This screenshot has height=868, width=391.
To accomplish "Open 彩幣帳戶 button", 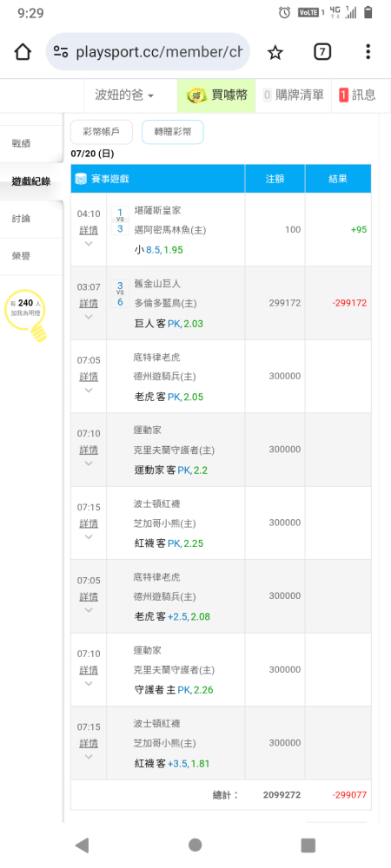I will click(x=102, y=132).
